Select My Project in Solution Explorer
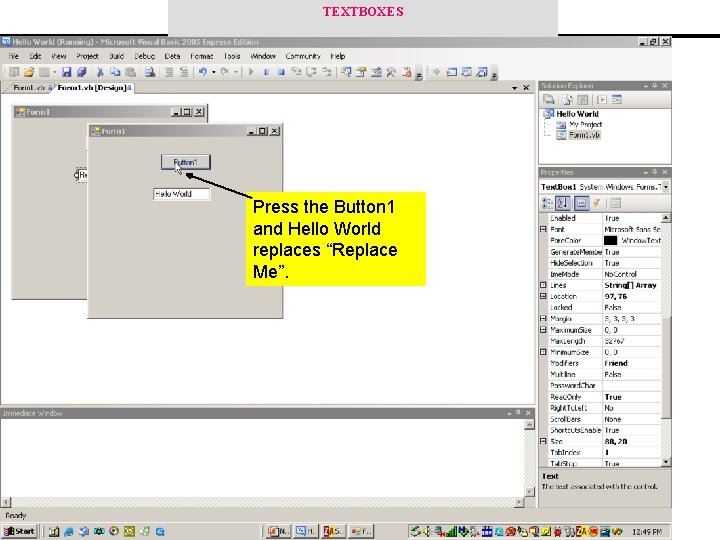720x540 pixels. pyautogui.click(x=585, y=124)
